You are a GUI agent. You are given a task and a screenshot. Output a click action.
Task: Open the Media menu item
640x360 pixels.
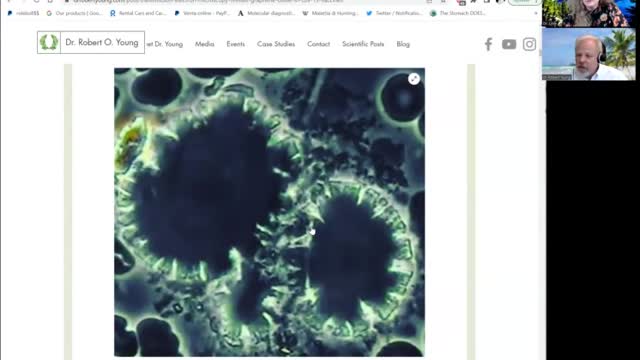pos(204,44)
